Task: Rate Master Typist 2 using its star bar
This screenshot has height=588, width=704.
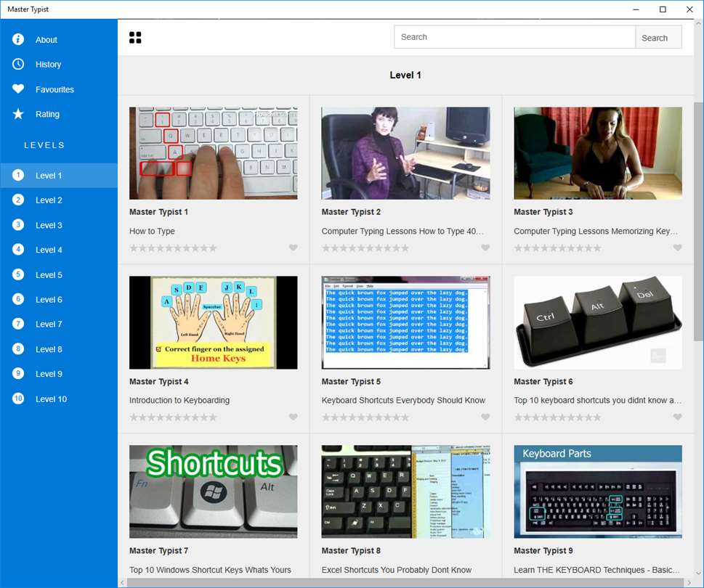Action: [365, 248]
